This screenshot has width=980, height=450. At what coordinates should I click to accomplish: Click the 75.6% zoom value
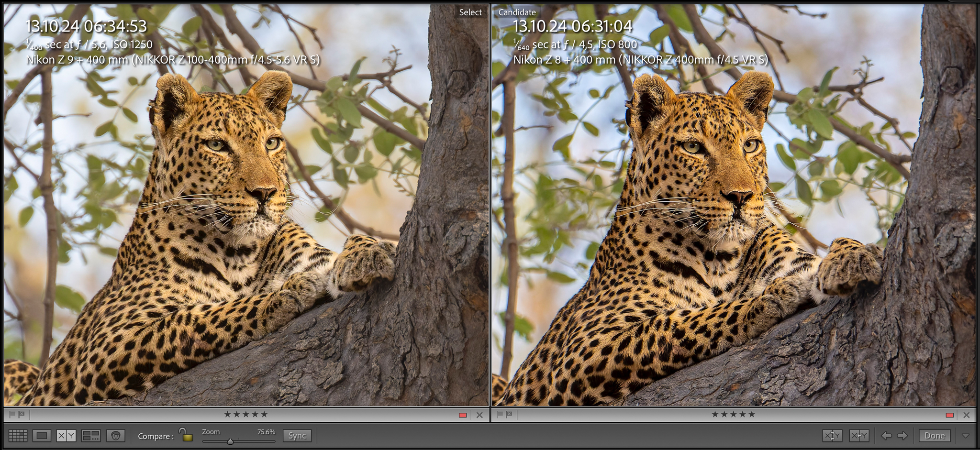(x=266, y=432)
